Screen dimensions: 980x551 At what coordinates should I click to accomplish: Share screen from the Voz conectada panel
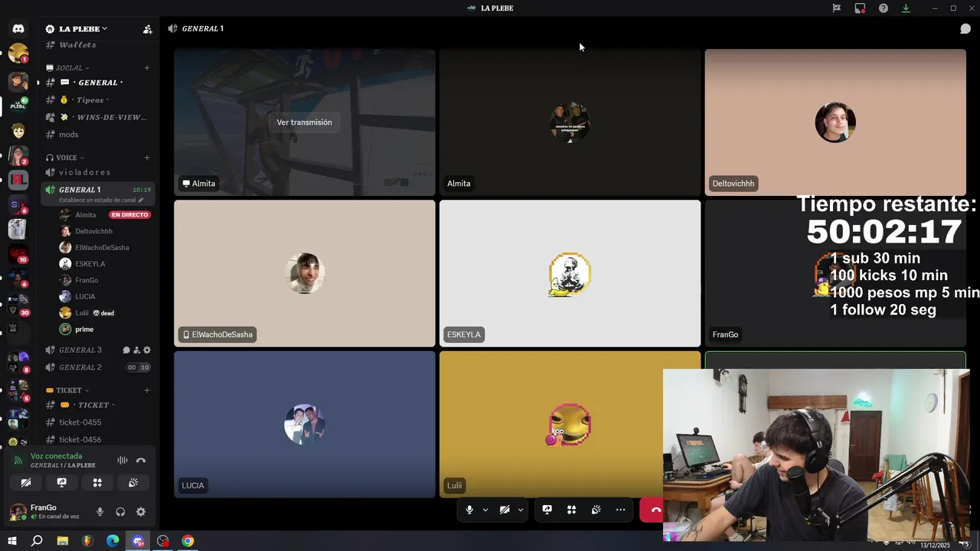pos(62,483)
